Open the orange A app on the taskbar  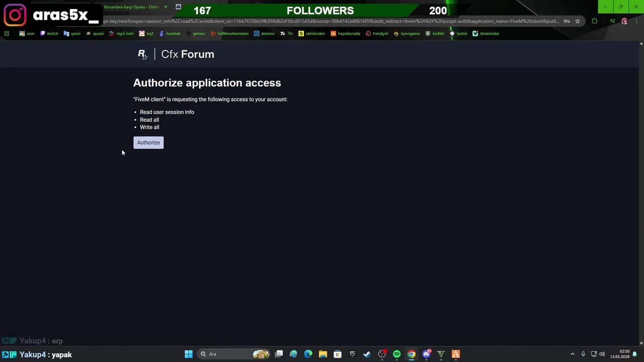click(456, 354)
